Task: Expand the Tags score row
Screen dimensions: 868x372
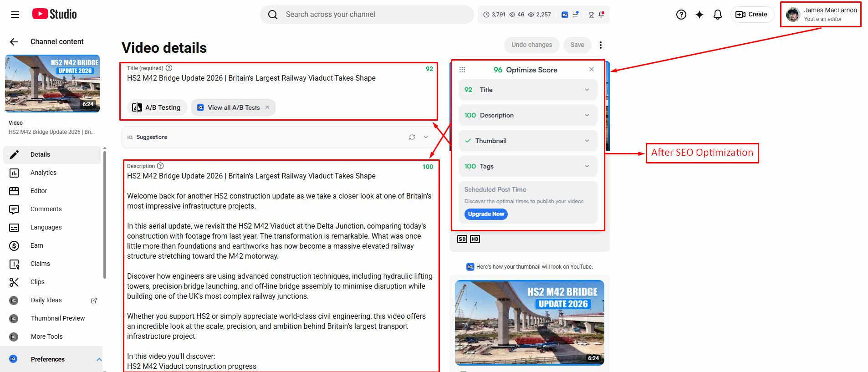Action: tap(528, 166)
